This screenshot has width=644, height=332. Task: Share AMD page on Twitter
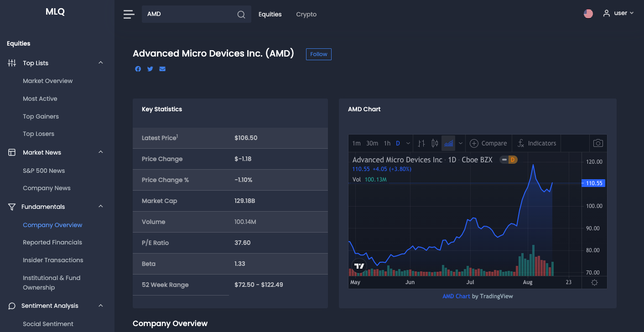click(x=150, y=69)
